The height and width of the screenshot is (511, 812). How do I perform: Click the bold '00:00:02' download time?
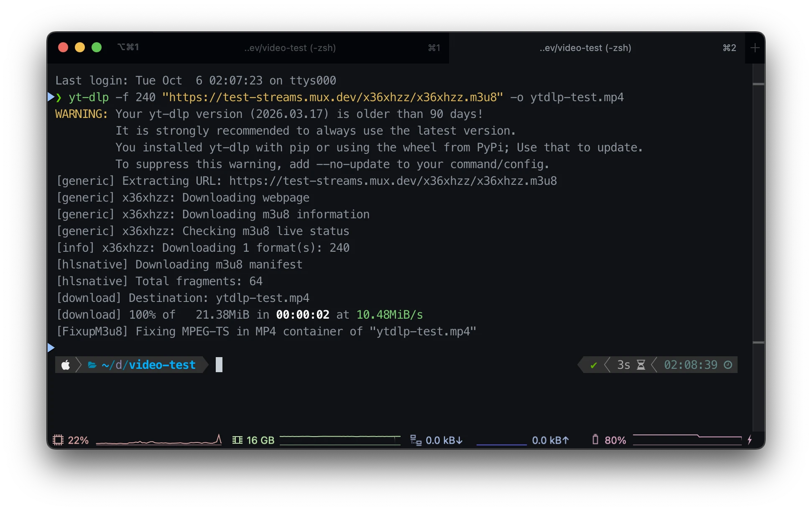(x=303, y=315)
